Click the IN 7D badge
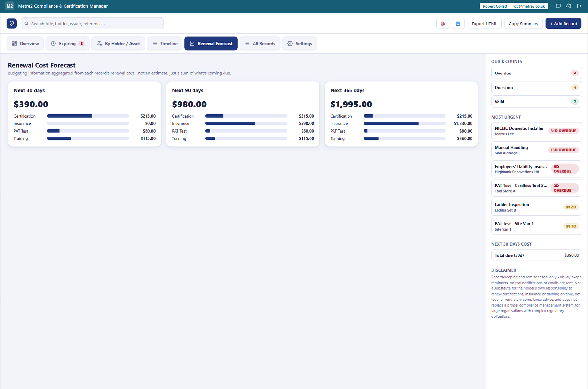This screenshot has height=389, width=588. [571, 226]
